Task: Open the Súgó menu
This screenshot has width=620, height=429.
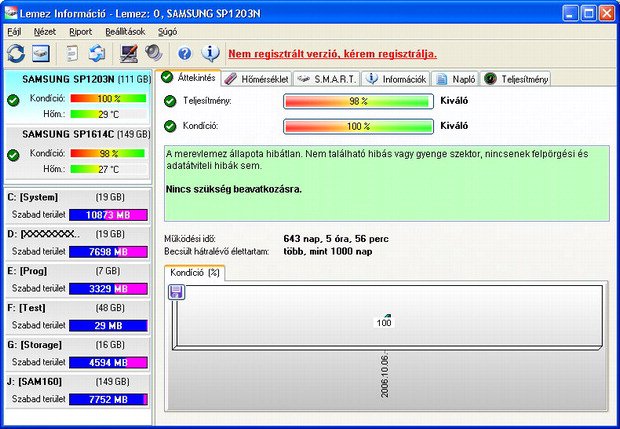Action: click(167, 32)
